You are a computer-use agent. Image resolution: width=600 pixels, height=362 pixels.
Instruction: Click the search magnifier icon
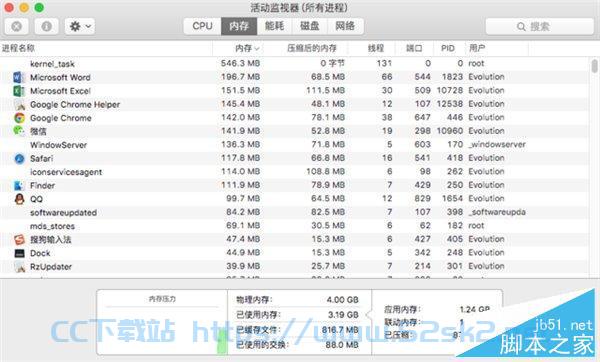pos(521,27)
